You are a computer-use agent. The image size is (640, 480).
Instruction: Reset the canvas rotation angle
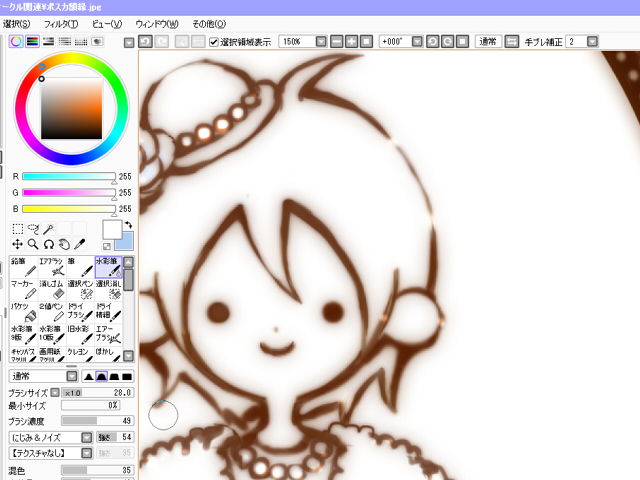(462, 41)
